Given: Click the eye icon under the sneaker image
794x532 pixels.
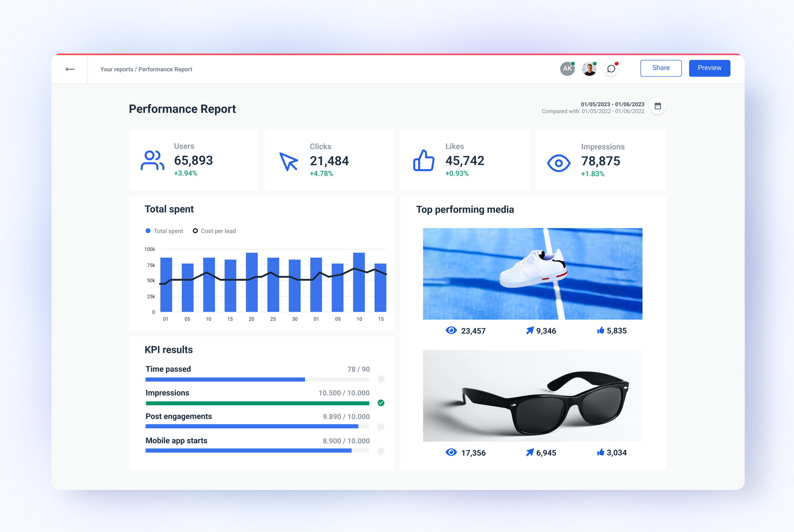Looking at the screenshot, I should tap(451, 330).
